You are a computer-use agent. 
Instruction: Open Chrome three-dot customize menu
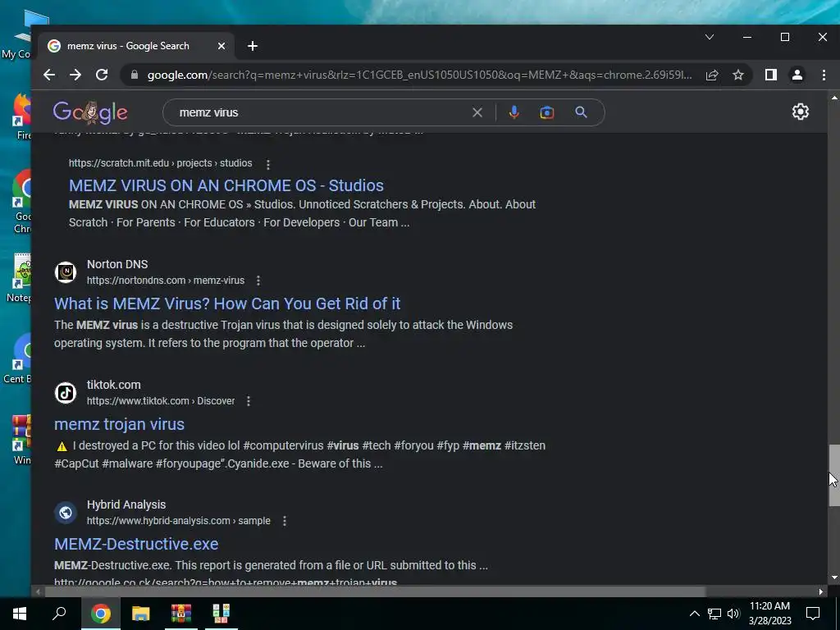[824, 75]
